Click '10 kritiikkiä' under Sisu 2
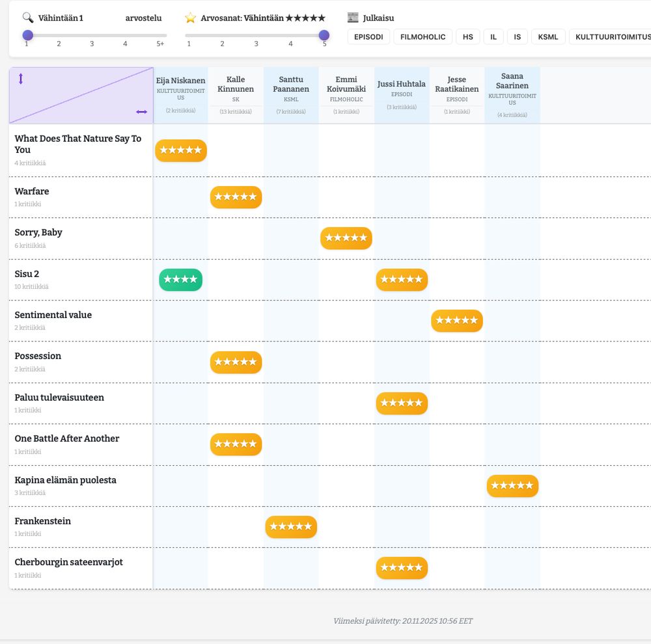The image size is (651, 644). [x=31, y=287]
